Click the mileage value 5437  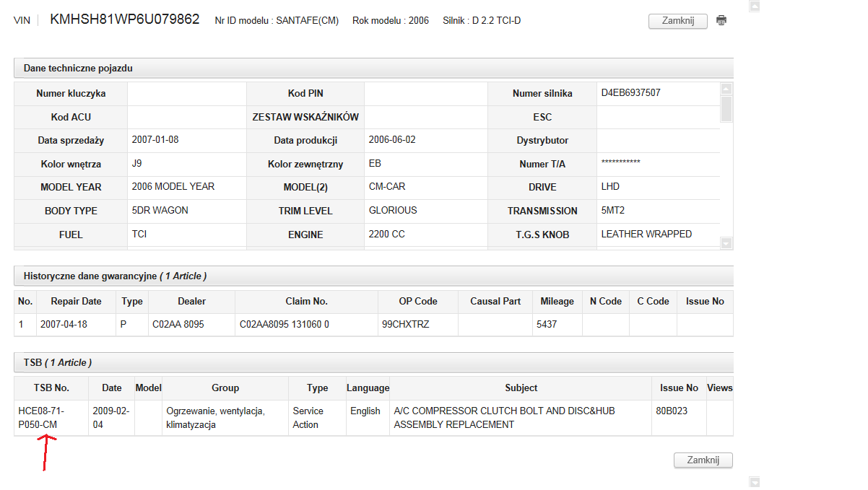click(548, 324)
